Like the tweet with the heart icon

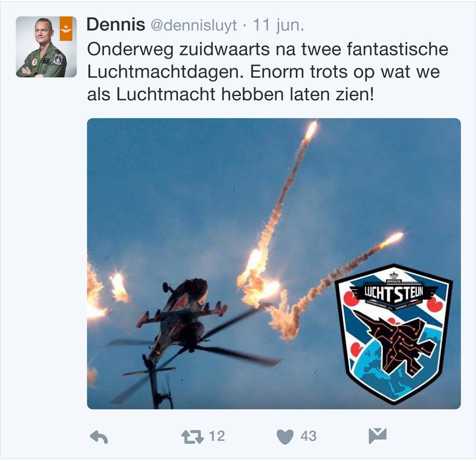[x=285, y=437]
